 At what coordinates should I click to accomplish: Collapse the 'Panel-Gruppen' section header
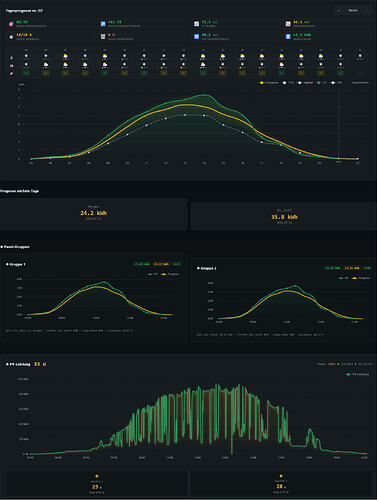pos(15,247)
